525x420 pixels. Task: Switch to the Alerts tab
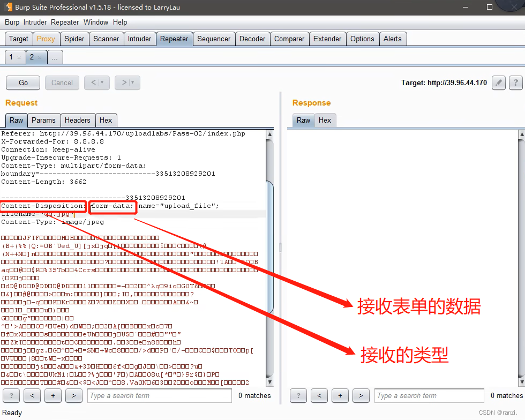coord(392,39)
